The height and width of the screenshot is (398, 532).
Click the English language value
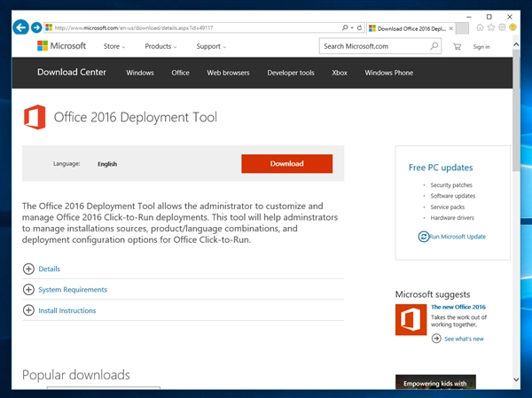pos(107,164)
